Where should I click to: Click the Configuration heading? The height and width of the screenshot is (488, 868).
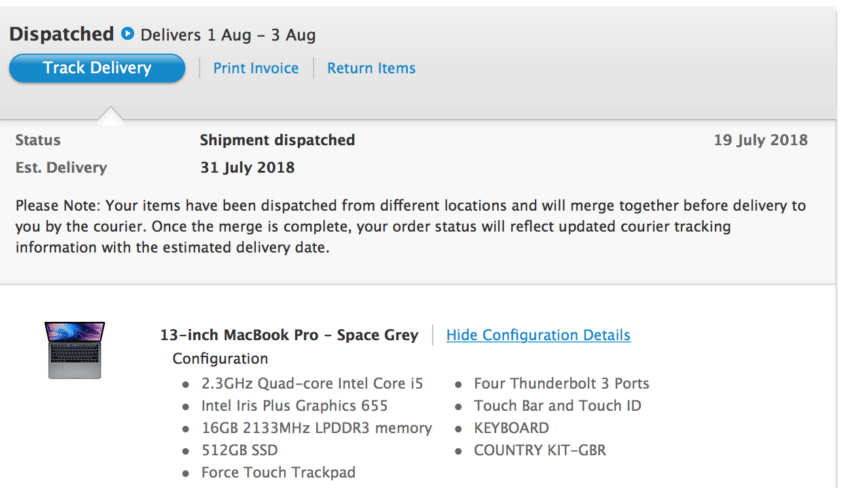pyautogui.click(x=220, y=358)
